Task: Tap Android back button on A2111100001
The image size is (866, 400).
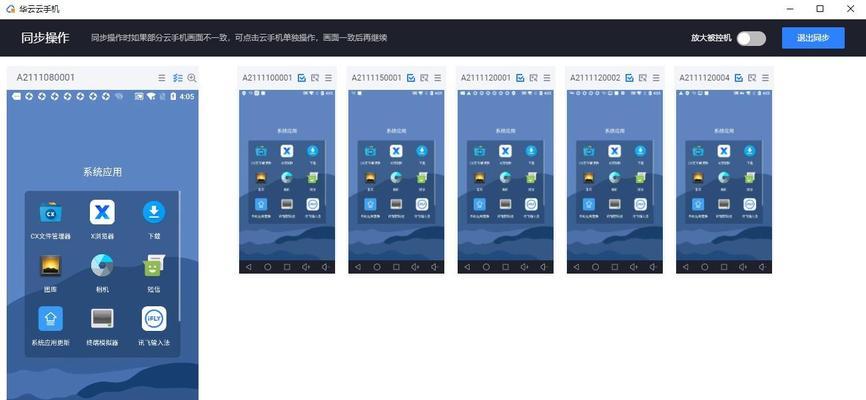Action: point(248,267)
